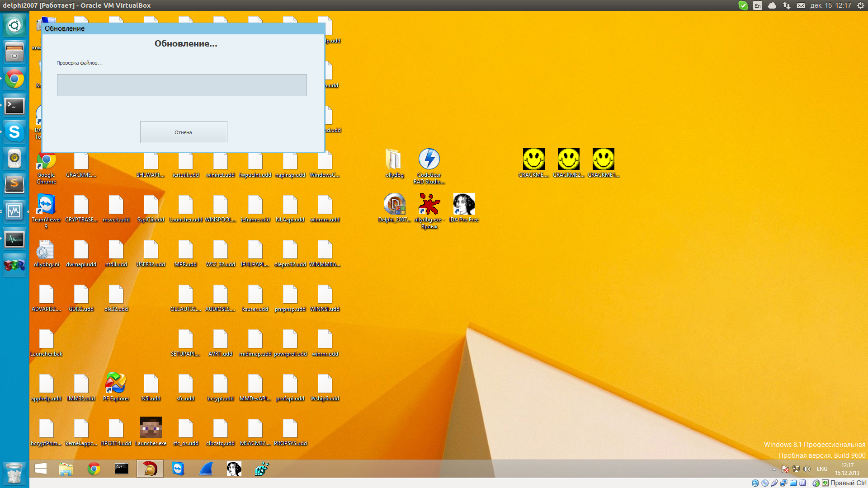Open the ollydbg.exe shortcut with red splat
The image size is (868, 488).
coord(429,204)
